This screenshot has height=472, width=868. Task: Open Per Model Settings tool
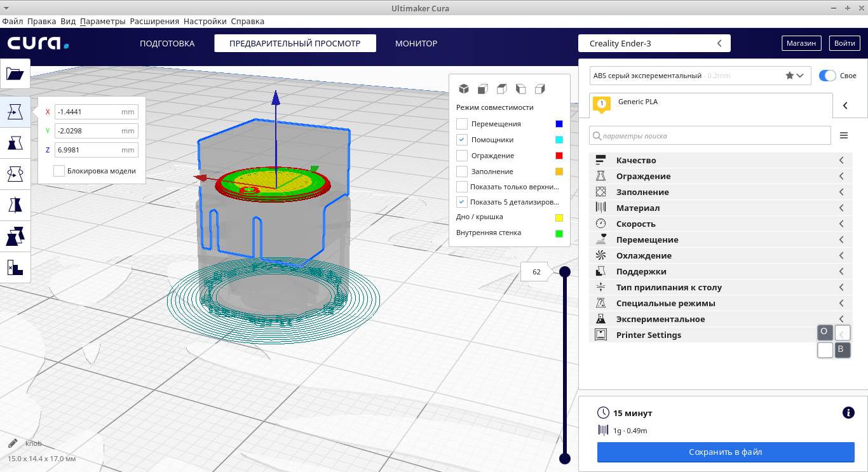click(15, 236)
